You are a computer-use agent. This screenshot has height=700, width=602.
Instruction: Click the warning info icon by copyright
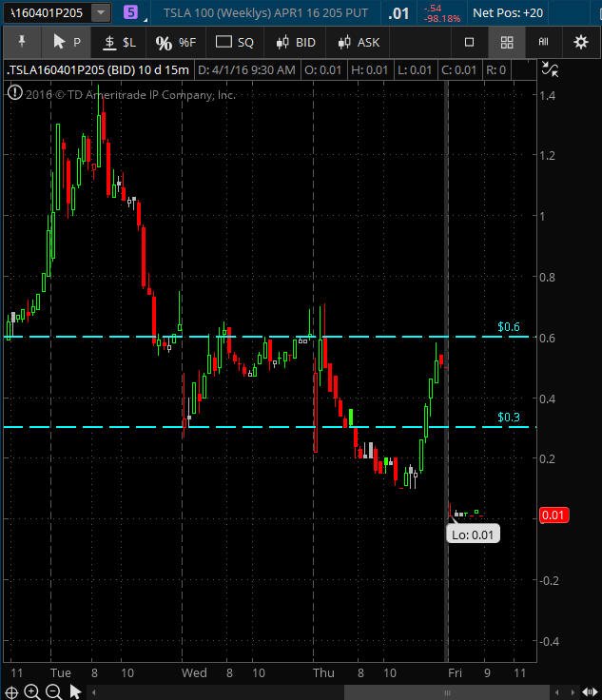coord(14,93)
